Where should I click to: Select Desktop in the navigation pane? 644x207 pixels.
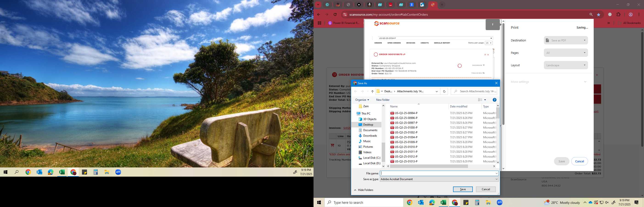click(x=368, y=125)
